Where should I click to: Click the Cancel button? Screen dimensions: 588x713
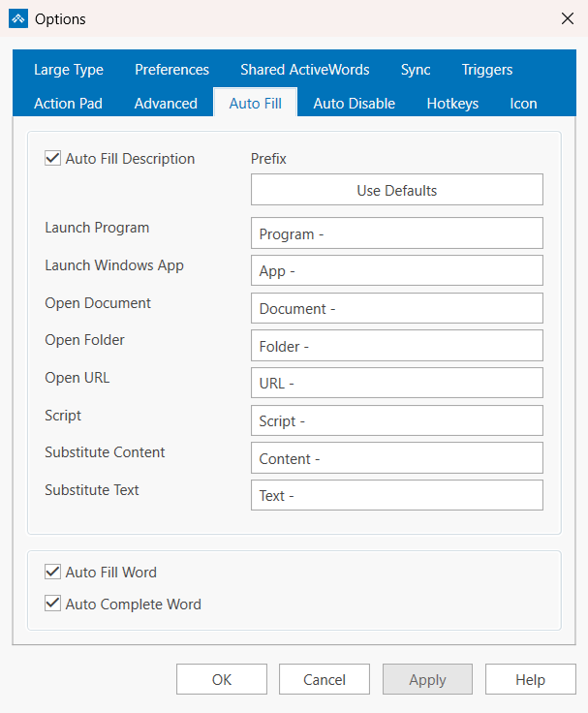pyautogui.click(x=325, y=679)
